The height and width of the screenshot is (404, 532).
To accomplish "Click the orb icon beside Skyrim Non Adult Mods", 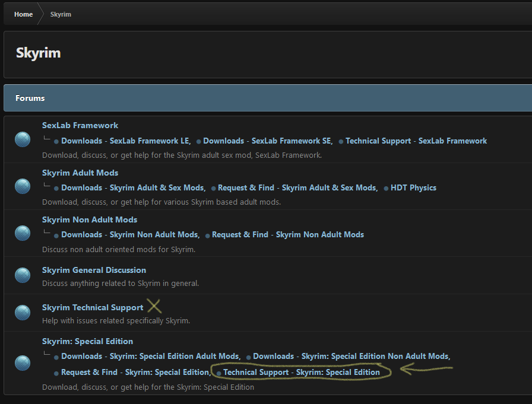I will pyautogui.click(x=23, y=233).
